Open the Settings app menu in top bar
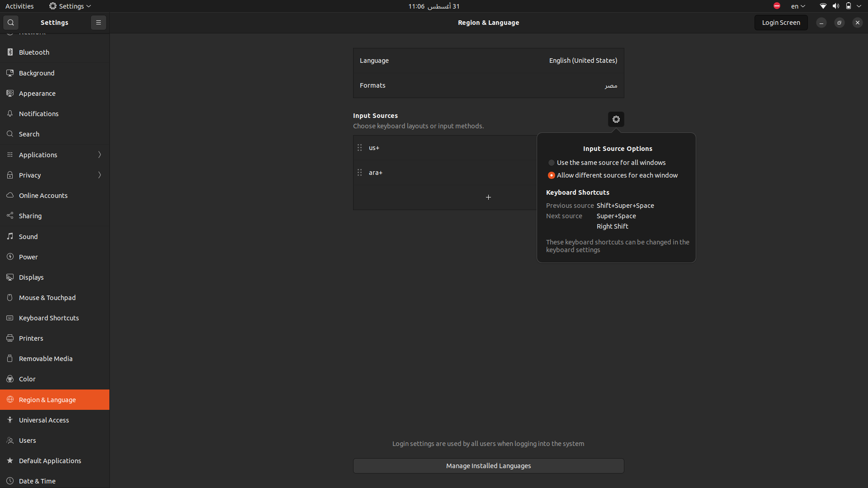Image resolution: width=868 pixels, height=488 pixels. (71, 6)
